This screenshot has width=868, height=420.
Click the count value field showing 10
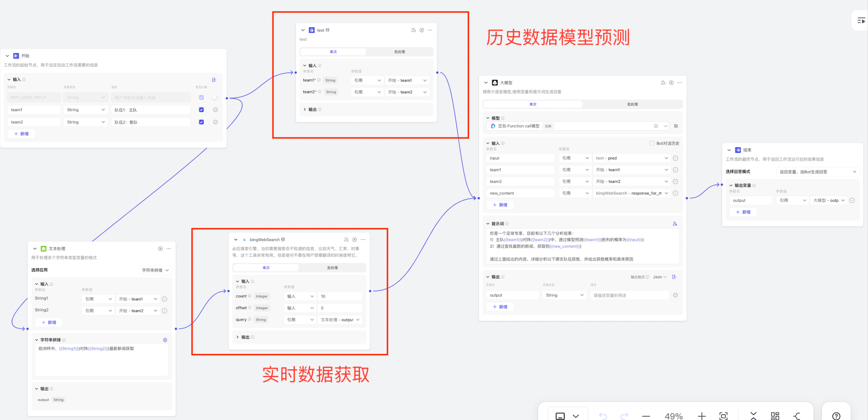tap(339, 296)
